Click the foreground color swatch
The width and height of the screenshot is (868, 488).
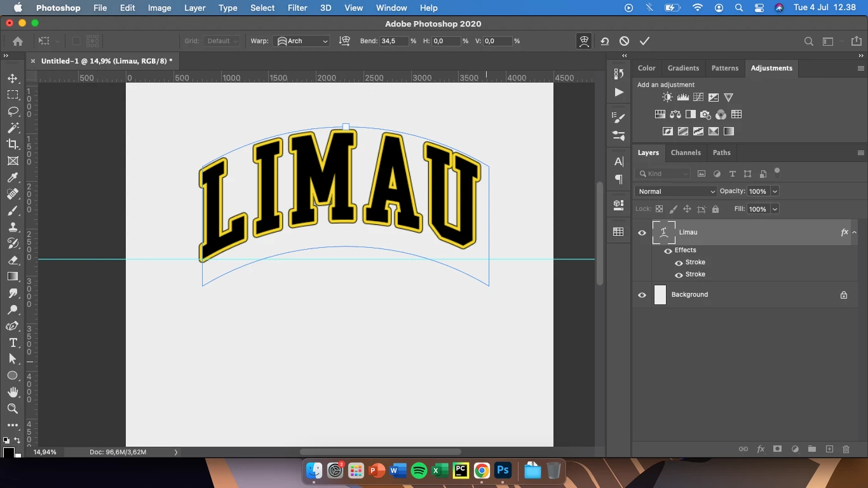coord(9,452)
